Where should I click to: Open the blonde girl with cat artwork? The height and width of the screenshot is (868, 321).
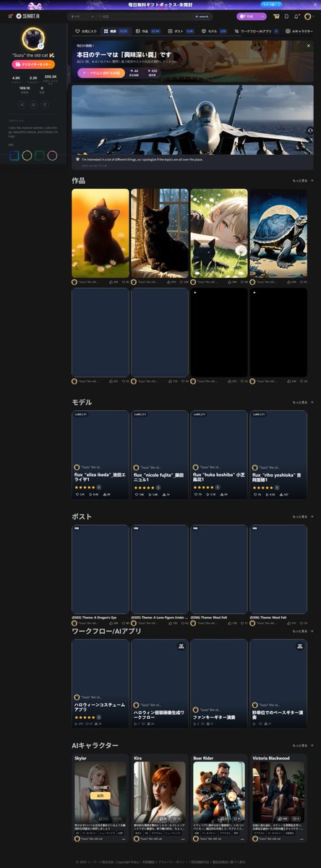[x=219, y=233]
